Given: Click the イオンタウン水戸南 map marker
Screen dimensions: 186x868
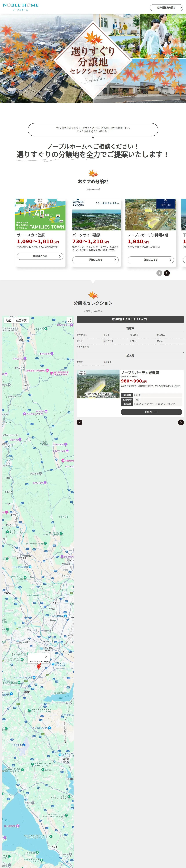Looking at the screenshot, I should click(x=34, y=677).
